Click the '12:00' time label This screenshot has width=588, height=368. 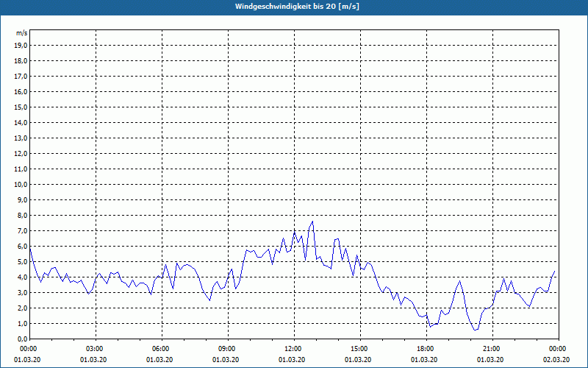[x=295, y=349]
